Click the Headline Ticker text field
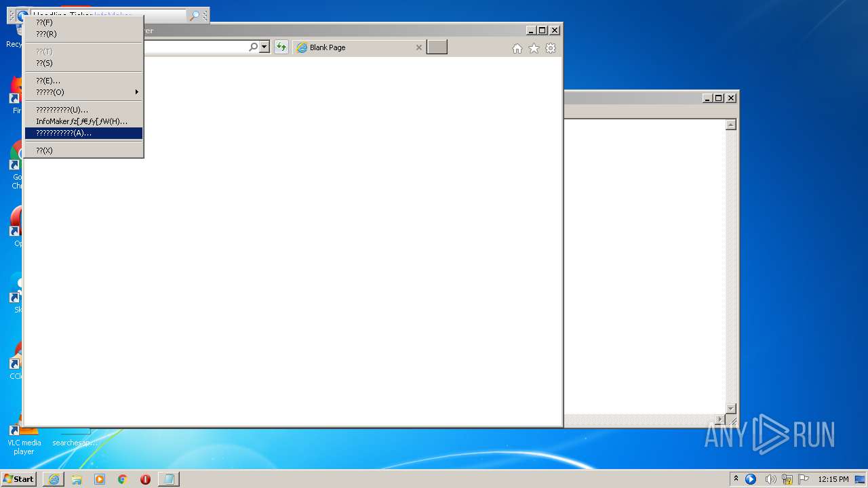The image size is (868, 488). pos(108,16)
